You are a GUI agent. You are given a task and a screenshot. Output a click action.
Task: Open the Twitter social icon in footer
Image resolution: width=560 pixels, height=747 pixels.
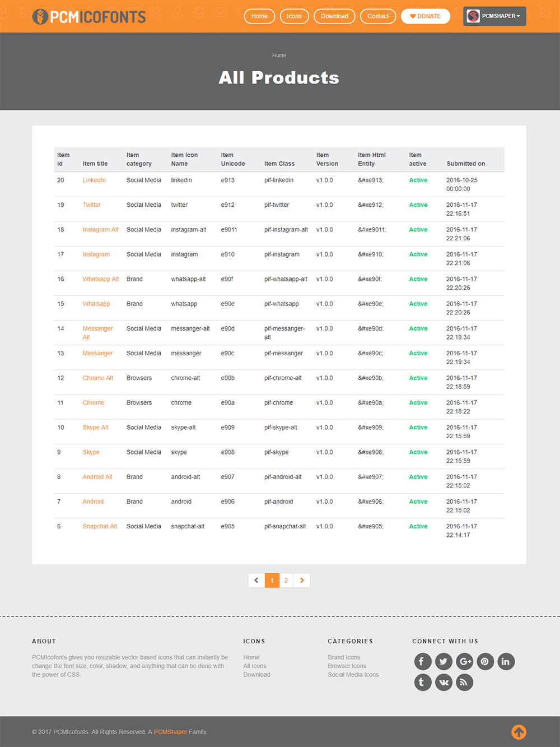point(444,661)
